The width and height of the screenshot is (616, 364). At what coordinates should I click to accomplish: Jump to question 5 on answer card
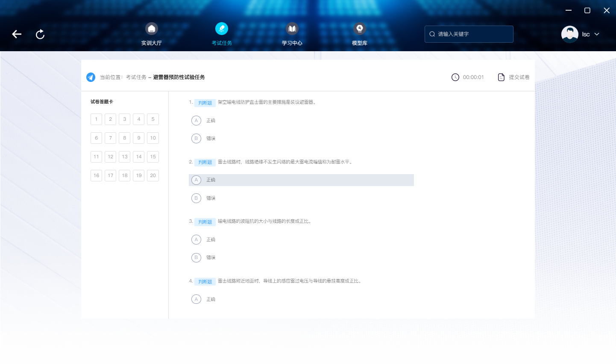(153, 119)
